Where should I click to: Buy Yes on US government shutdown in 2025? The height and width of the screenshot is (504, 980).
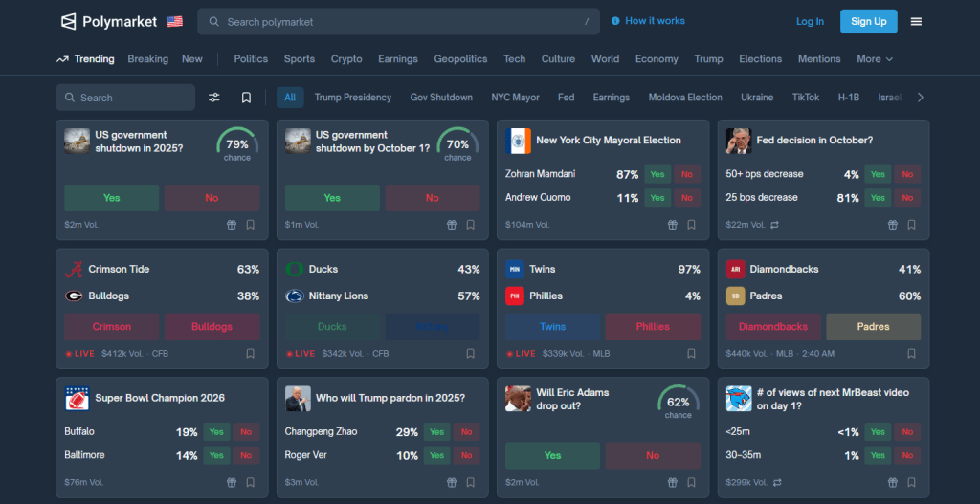(x=112, y=198)
